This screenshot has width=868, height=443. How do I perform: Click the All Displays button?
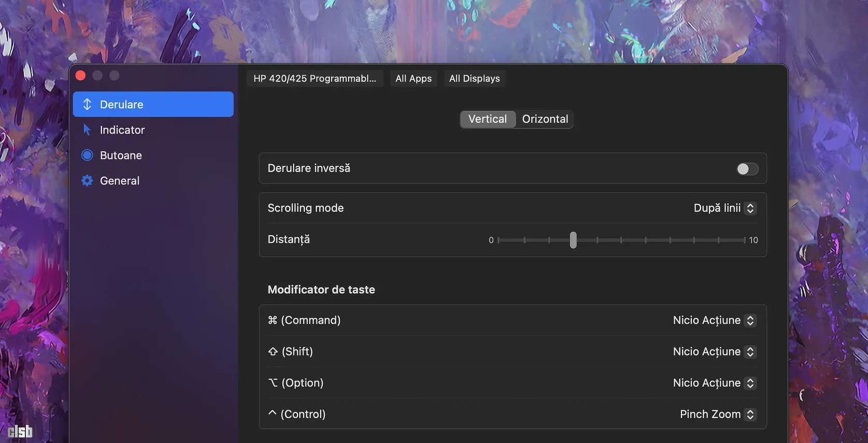474,78
